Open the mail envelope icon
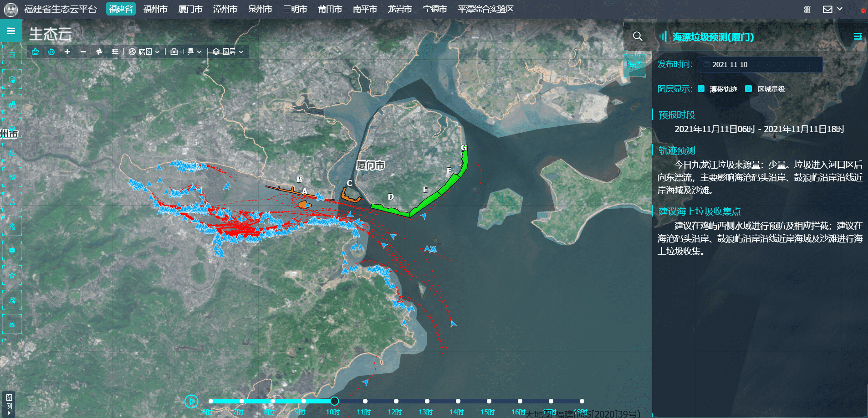Image resolution: width=868 pixels, height=418 pixels. 827,10
